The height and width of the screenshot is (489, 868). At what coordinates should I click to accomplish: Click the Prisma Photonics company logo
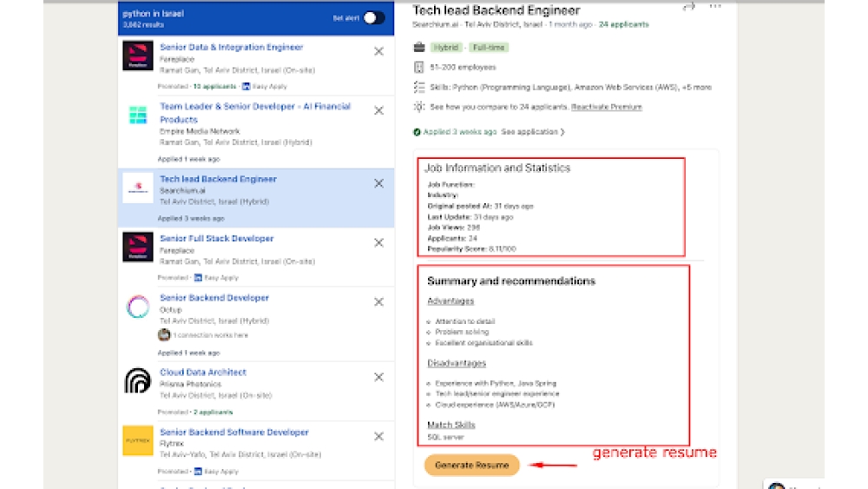pyautogui.click(x=138, y=380)
